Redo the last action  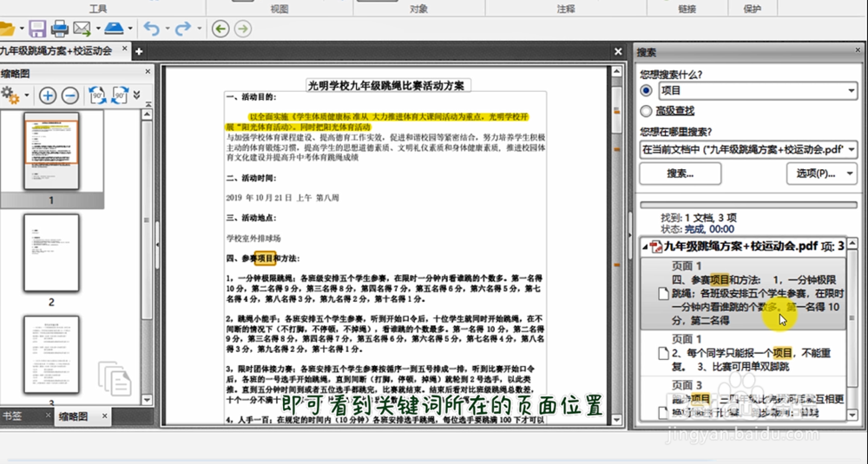[182, 29]
